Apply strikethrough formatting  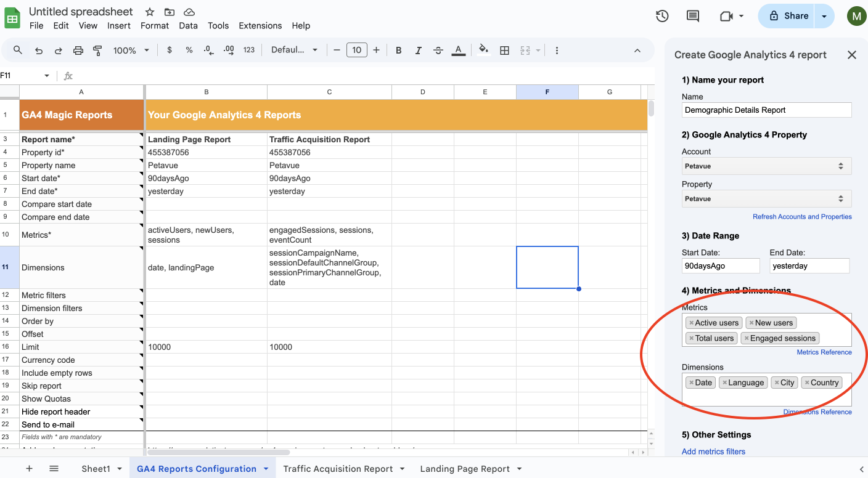coord(438,51)
